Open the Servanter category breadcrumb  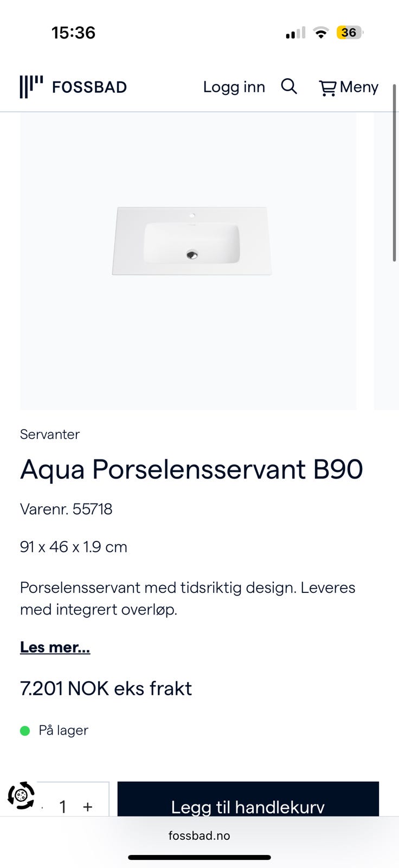(x=50, y=434)
